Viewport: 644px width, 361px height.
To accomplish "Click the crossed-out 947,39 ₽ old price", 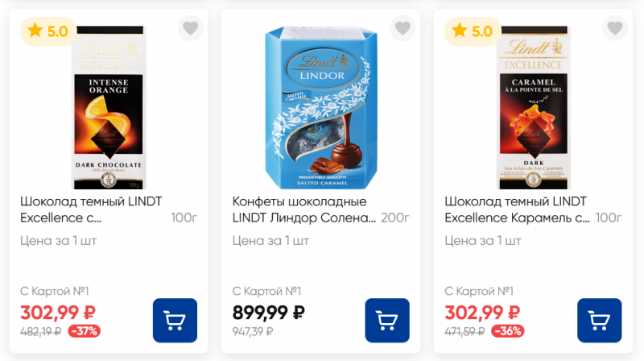I will tap(253, 330).
